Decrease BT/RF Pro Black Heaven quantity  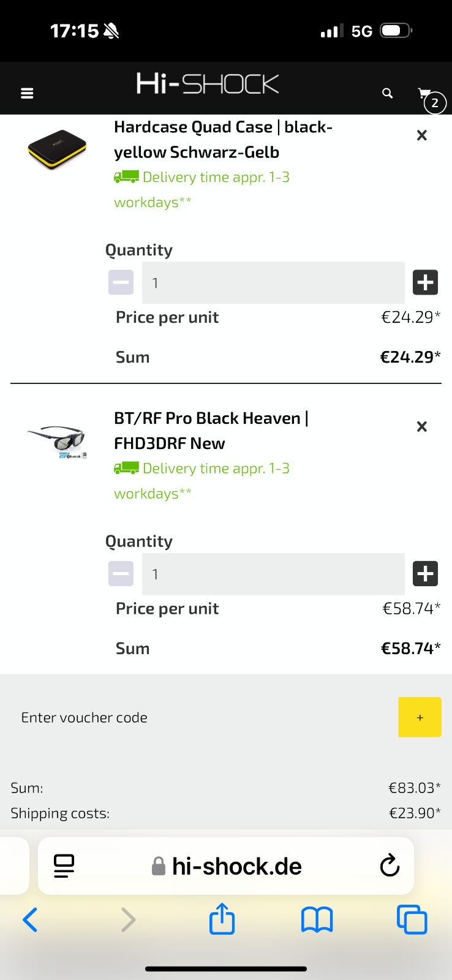click(x=121, y=574)
